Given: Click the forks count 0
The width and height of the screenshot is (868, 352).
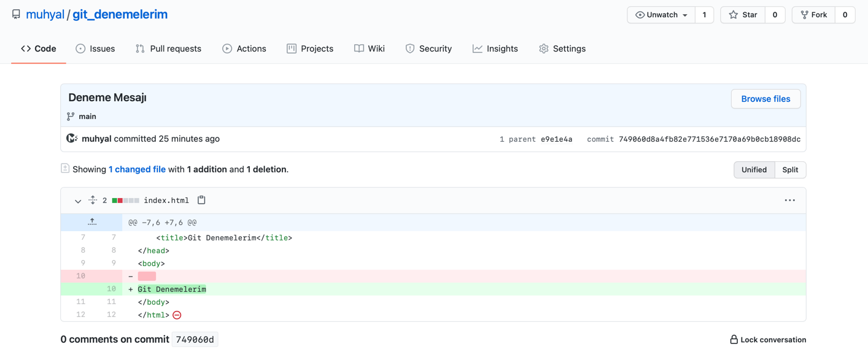Looking at the screenshot, I should 845,15.
